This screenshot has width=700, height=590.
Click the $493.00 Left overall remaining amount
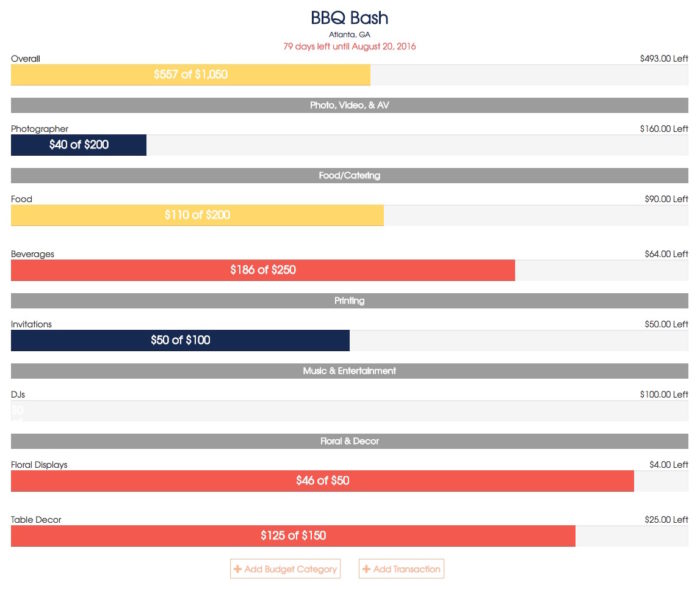click(664, 59)
